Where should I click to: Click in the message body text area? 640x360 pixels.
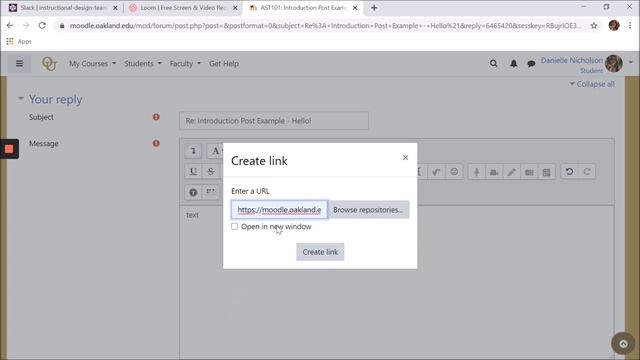pyautogui.click(x=397, y=282)
